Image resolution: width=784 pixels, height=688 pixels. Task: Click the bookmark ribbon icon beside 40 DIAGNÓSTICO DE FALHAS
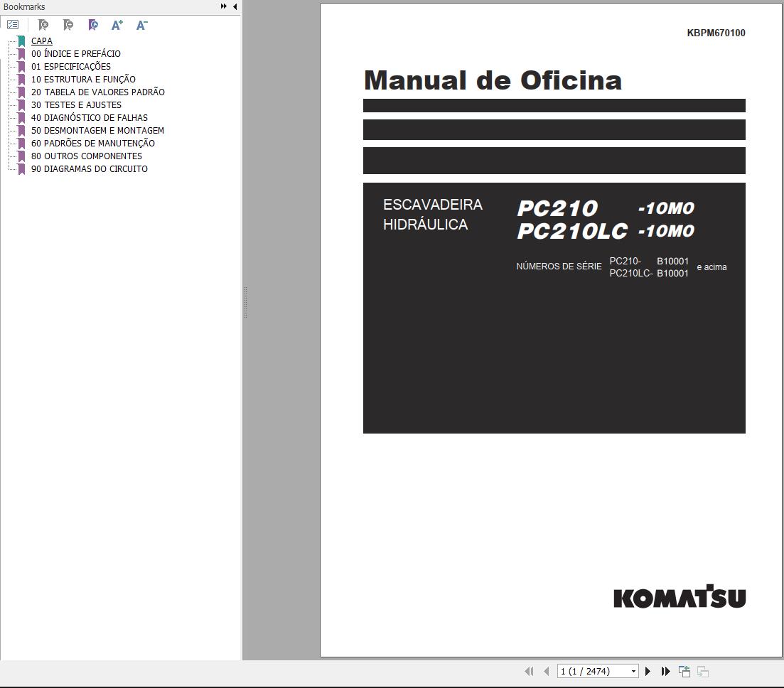tap(21, 117)
